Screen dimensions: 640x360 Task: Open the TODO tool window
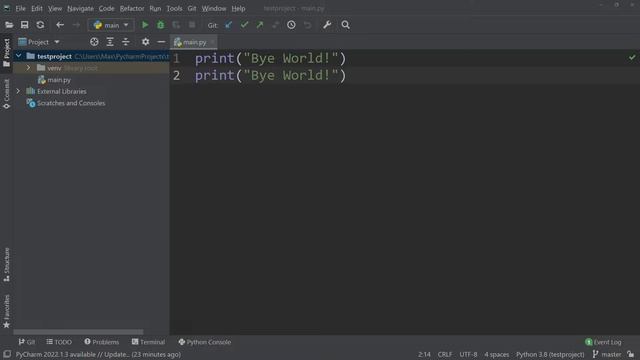[59, 342]
